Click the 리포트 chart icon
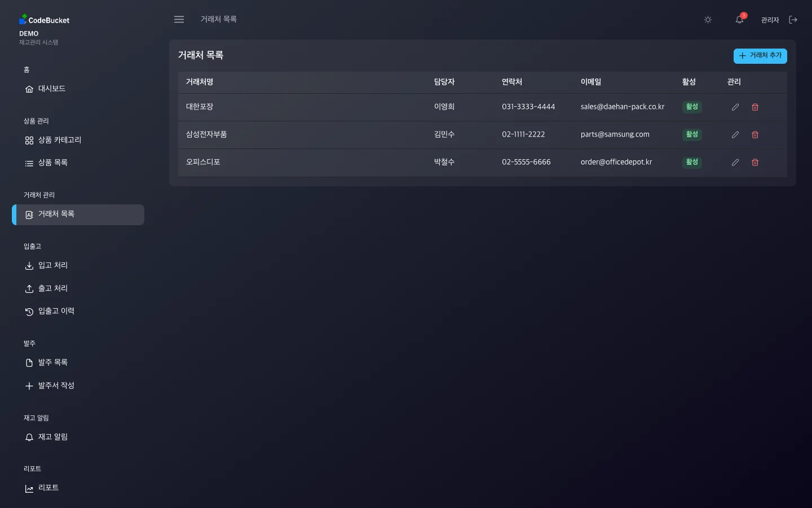This screenshot has width=812, height=508. [x=29, y=488]
